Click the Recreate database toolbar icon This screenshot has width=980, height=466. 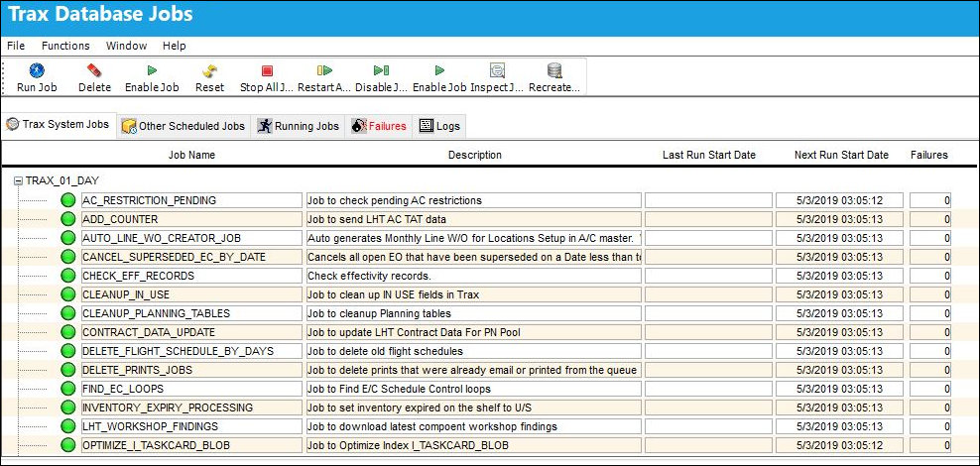coord(554,70)
